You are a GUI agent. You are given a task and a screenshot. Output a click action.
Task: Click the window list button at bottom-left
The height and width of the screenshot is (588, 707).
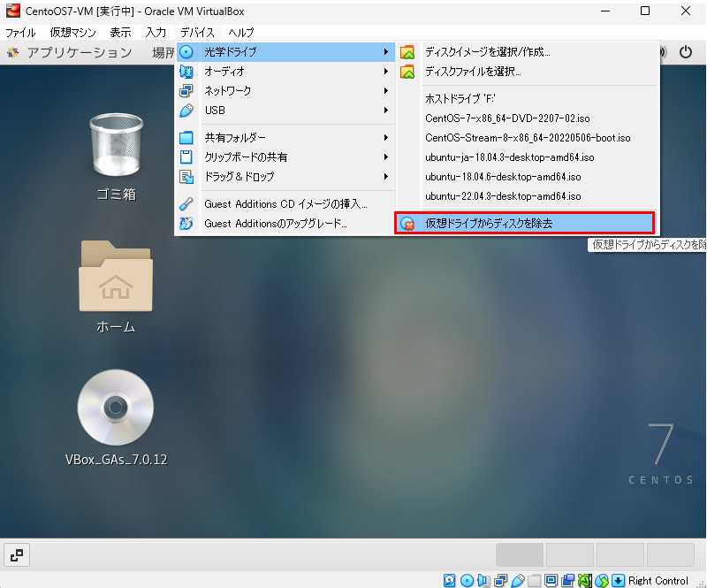[x=17, y=554]
